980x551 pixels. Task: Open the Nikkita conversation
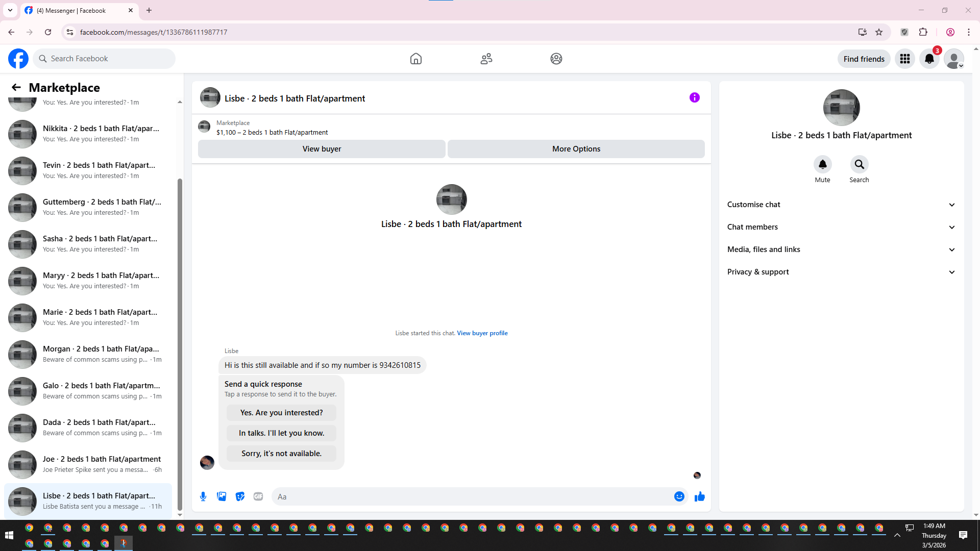tap(88, 134)
